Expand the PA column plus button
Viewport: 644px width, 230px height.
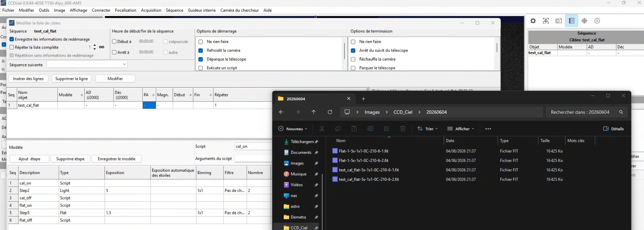153,95
